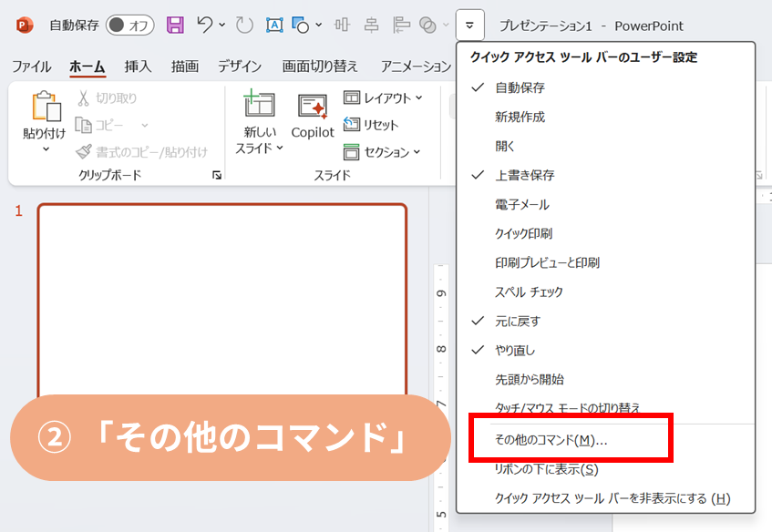Select slide 1 thumbnail
Screen dimensions: 772x532
(x=221, y=301)
